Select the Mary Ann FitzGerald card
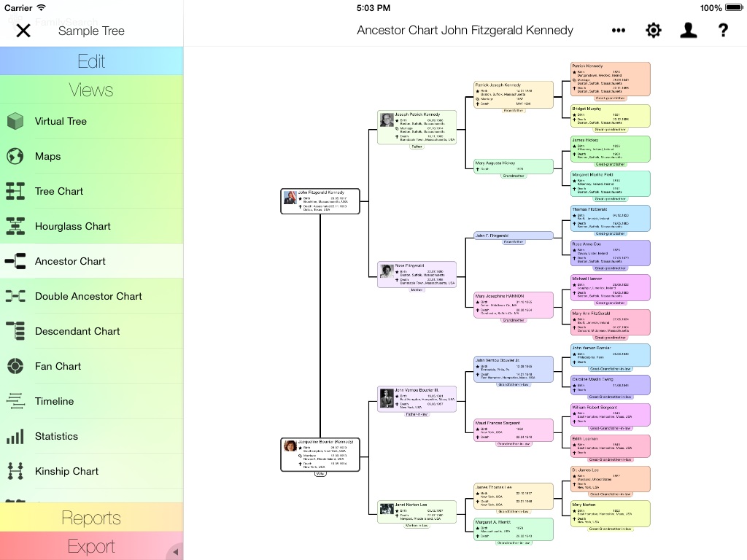747x560 pixels. pos(611,322)
